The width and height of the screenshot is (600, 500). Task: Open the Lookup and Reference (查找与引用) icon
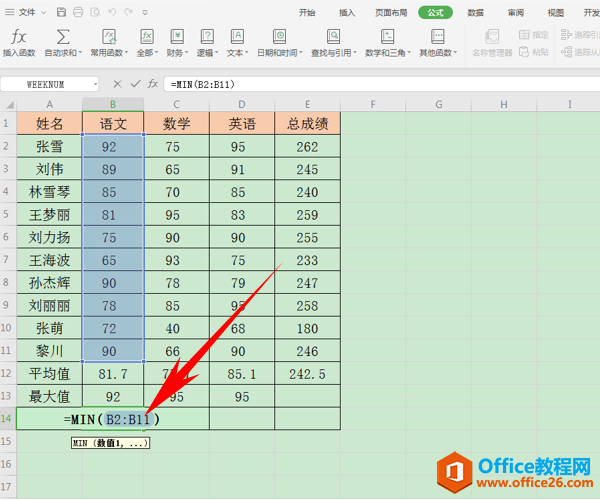pyautogui.click(x=333, y=37)
